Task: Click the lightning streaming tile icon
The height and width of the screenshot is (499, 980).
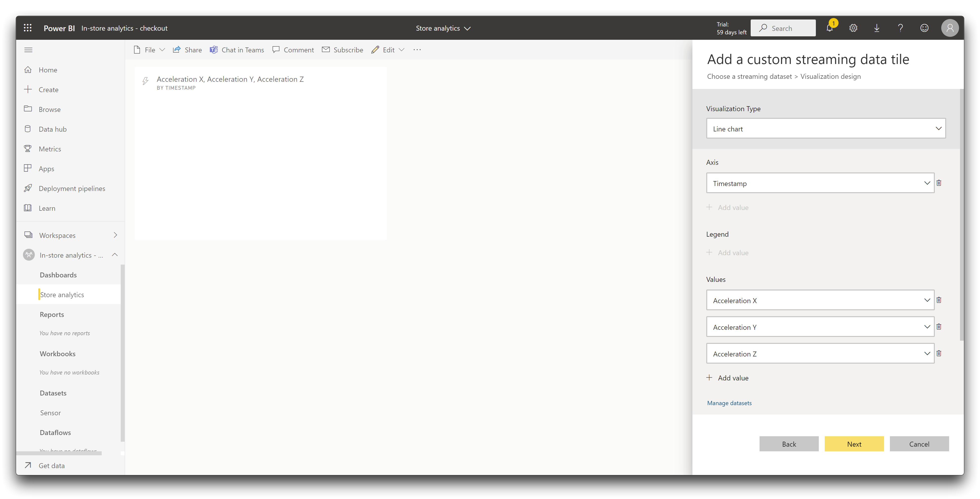Action: point(145,81)
